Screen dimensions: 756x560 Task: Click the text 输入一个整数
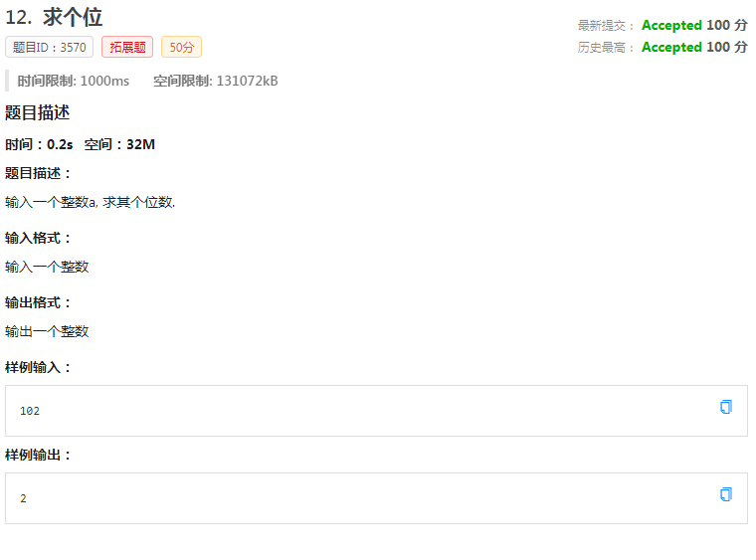pos(47,267)
